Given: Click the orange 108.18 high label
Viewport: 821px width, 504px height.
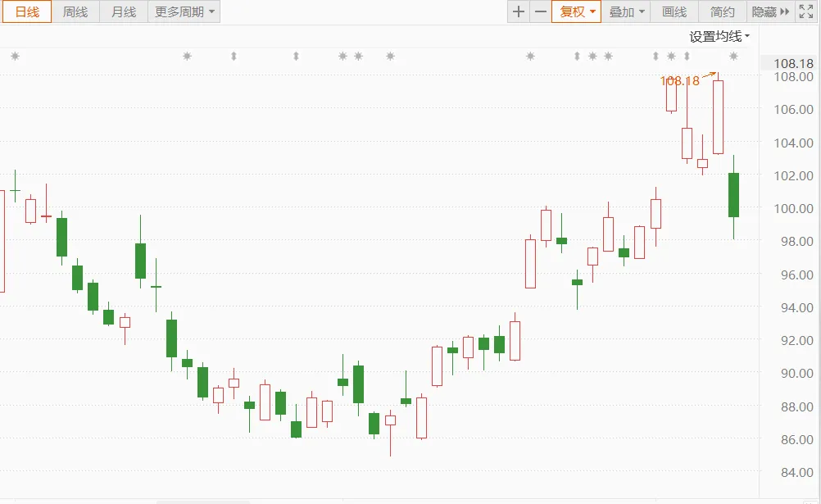Looking at the screenshot, I should click(x=679, y=80).
